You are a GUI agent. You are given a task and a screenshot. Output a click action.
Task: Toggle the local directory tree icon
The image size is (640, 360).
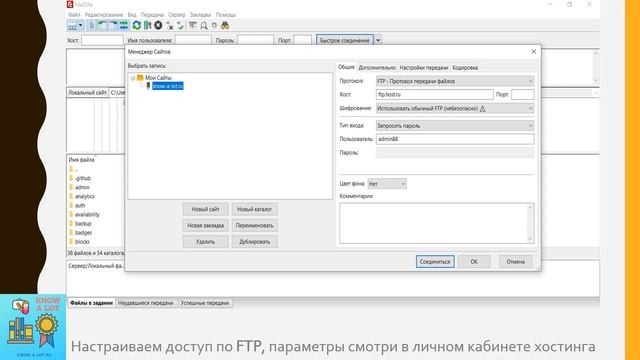(102, 26)
